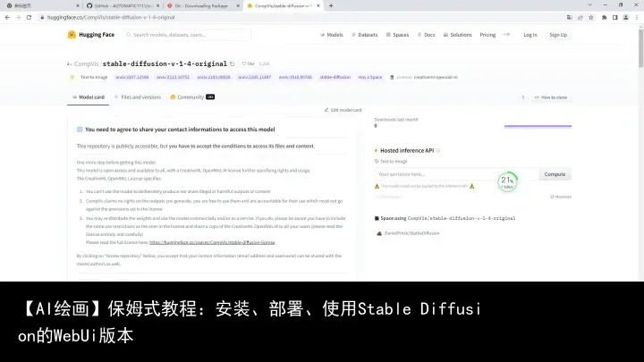This screenshot has height=362, width=644.
Task: Click the Maximize link in inference widget
Action: click(561, 197)
